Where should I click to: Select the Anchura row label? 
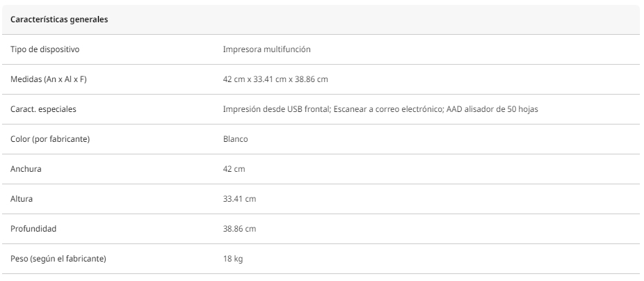click(26, 169)
